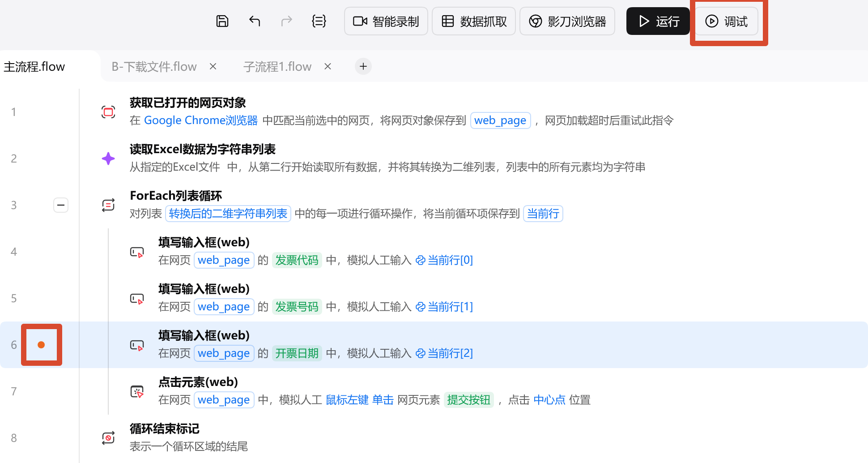868x463 pixels.
Task: Switch to 子流程1.flow tab
Action: [277, 67]
